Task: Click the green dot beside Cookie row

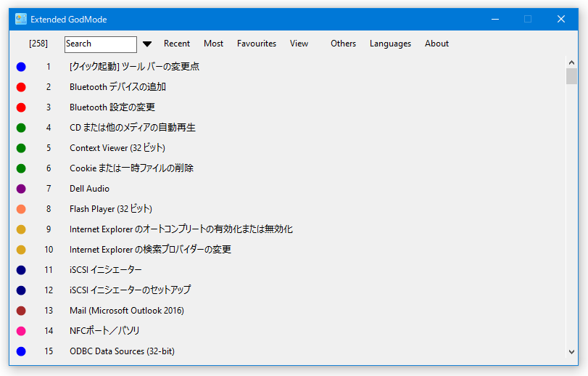Action: pyautogui.click(x=21, y=168)
